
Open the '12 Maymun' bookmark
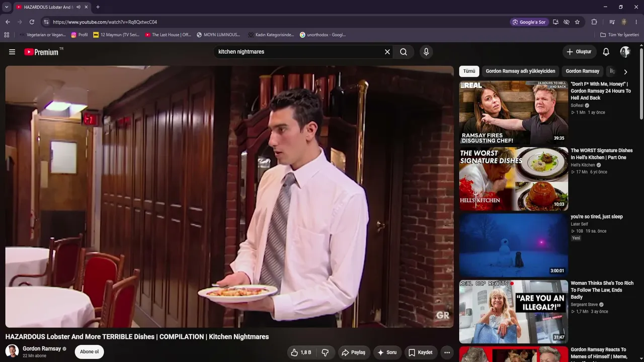pos(116,35)
